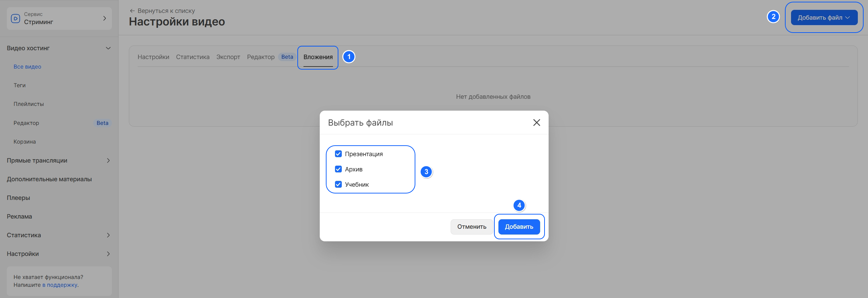Select the Вложения tab
Viewport: 868px width, 298px height.
(x=318, y=57)
